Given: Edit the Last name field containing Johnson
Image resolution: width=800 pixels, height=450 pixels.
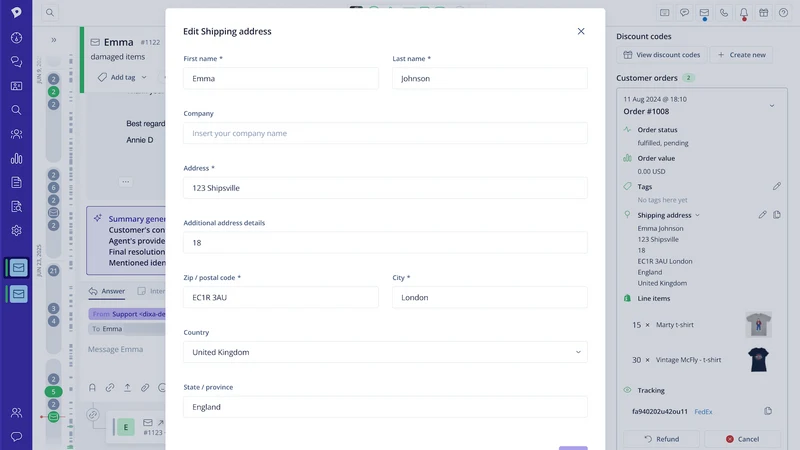Looking at the screenshot, I should [x=490, y=79].
